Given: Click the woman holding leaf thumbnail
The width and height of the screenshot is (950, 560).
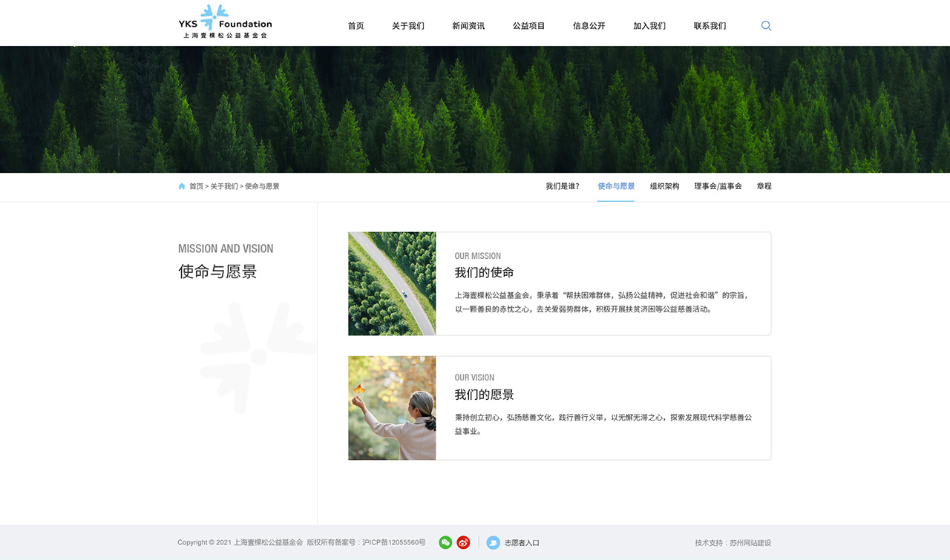Looking at the screenshot, I should click(x=392, y=408).
